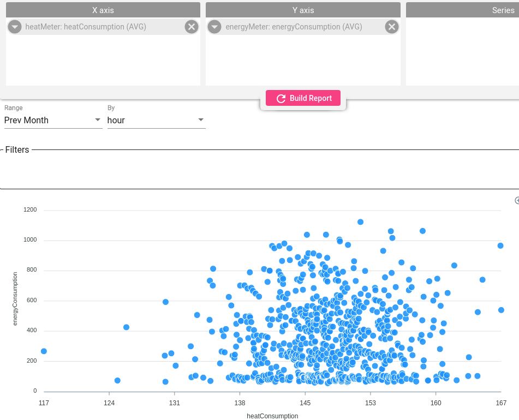Click the heatConsumption axis title
Image resolution: width=519 pixels, height=420 pixels.
coord(272,416)
